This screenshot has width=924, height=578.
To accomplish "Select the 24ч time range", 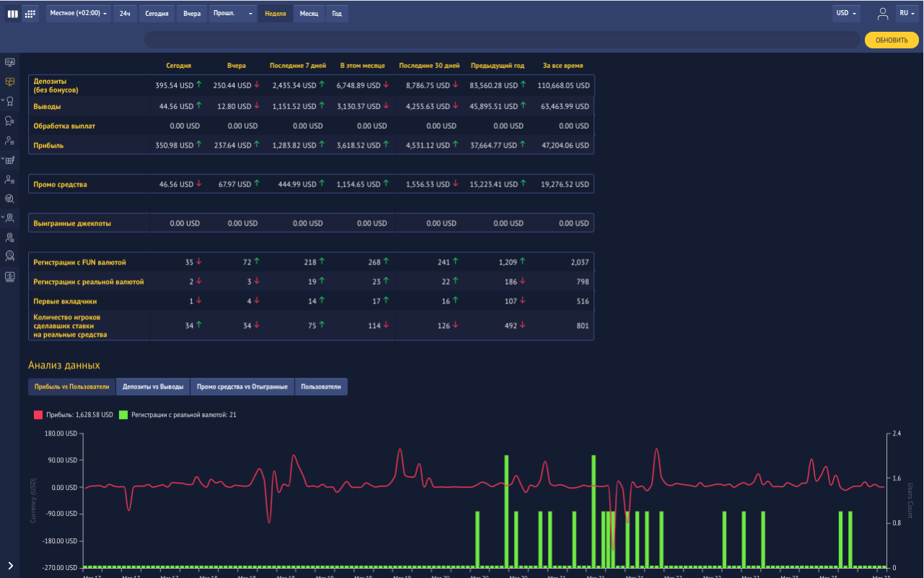I will [125, 14].
